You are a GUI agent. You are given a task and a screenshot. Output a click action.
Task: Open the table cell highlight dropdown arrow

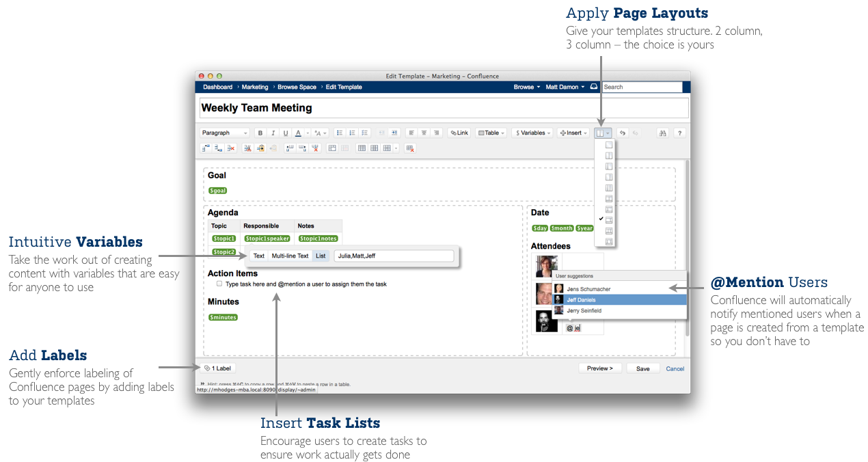coord(396,148)
